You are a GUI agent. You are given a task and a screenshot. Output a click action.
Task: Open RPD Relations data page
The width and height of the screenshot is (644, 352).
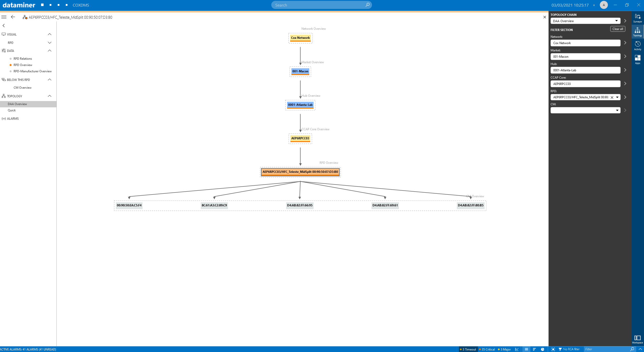click(23, 58)
